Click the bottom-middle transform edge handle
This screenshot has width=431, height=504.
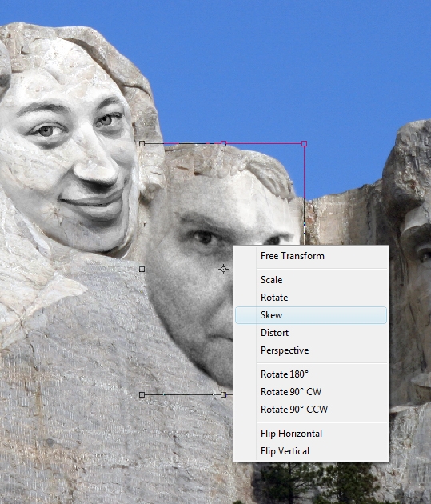pos(224,394)
